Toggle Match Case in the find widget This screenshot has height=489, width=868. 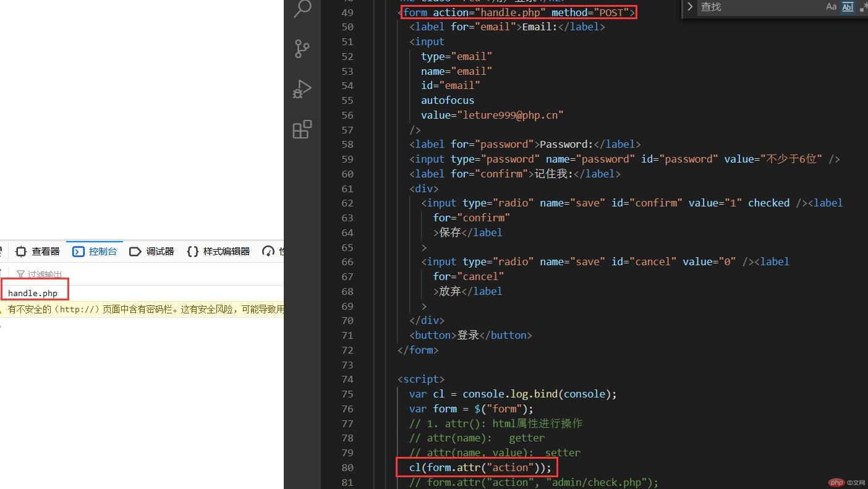click(831, 7)
